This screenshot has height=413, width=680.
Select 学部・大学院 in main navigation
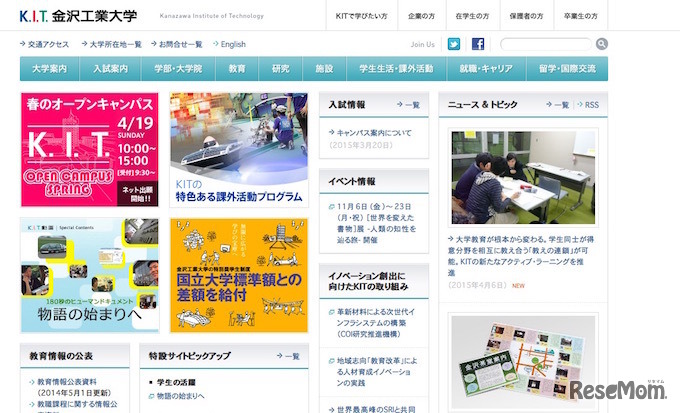tap(178, 69)
